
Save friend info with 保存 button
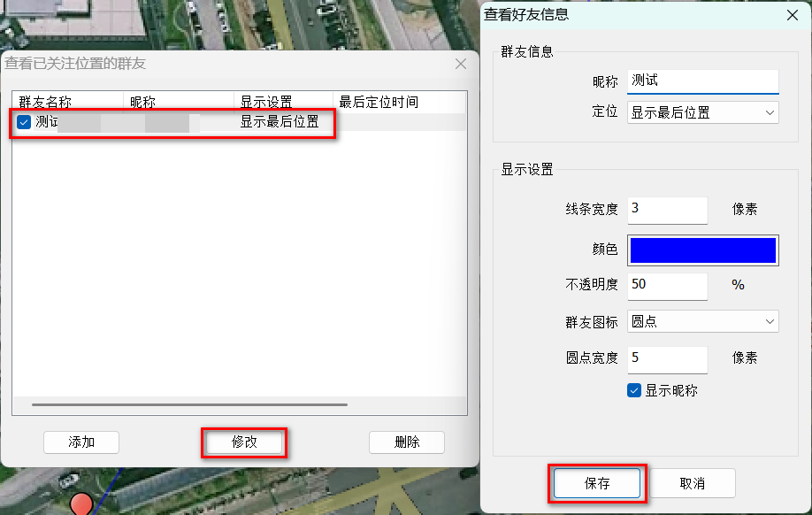point(596,483)
